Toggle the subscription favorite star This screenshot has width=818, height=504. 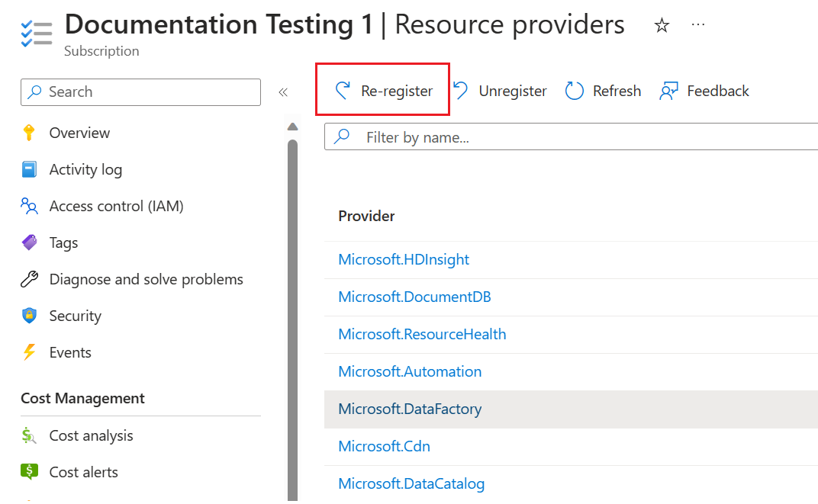pyautogui.click(x=661, y=25)
